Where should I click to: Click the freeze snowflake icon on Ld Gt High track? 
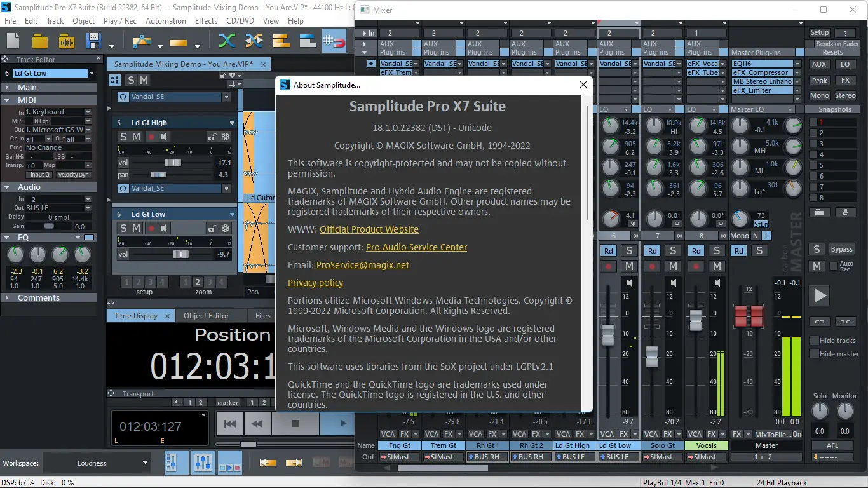(225, 137)
